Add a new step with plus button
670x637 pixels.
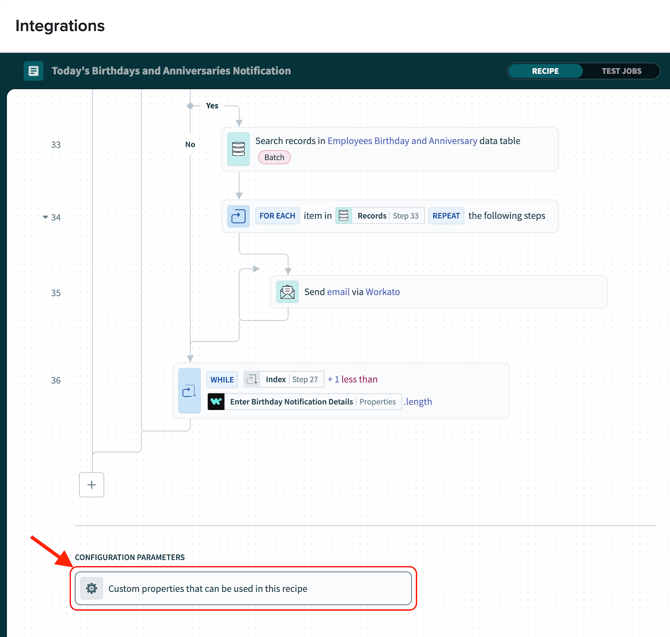pyautogui.click(x=91, y=485)
